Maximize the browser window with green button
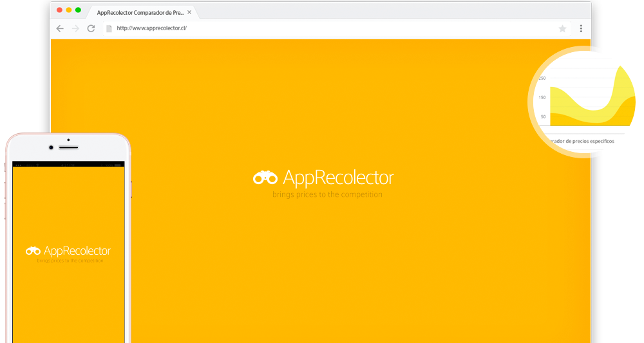The width and height of the screenshot is (644, 343). click(x=78, y=10)
